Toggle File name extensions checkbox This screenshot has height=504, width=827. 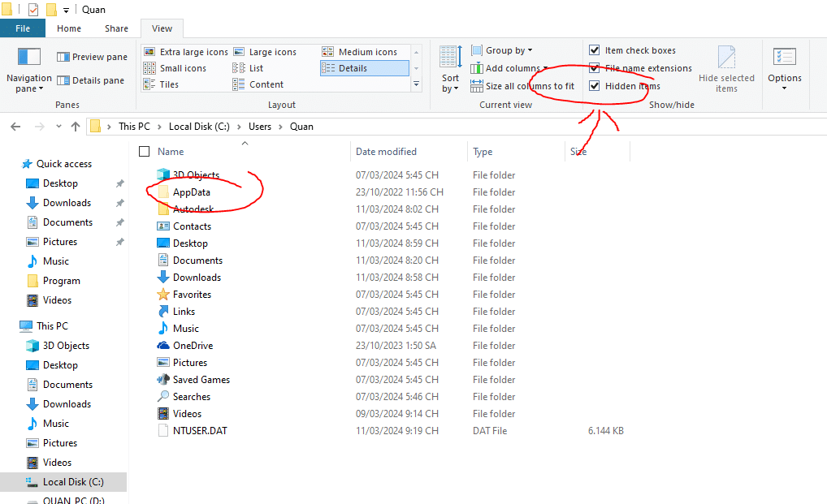pyautogui.click(x=595, y=68)
